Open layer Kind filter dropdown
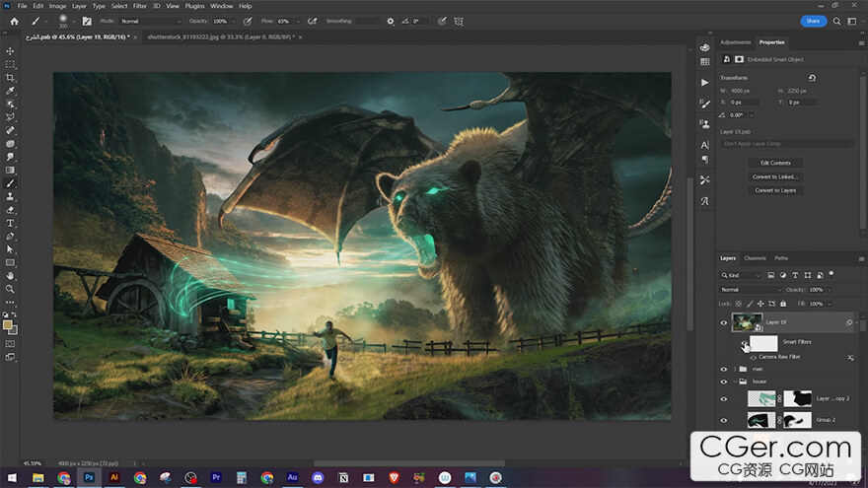 741,275
